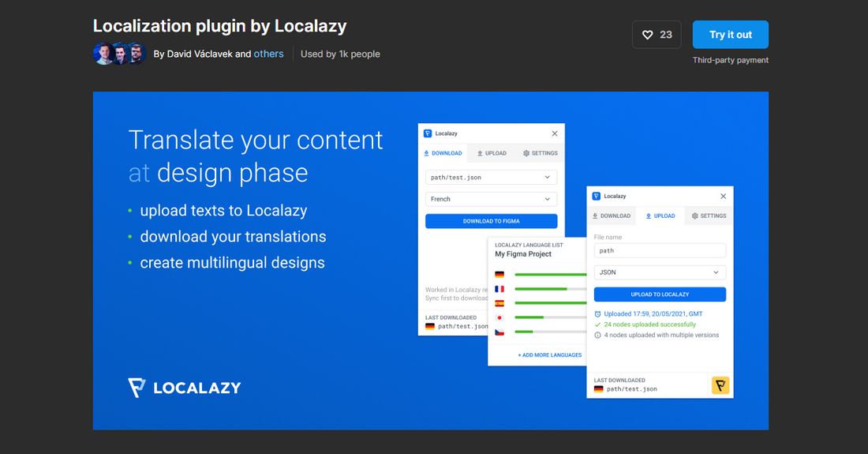Click upload texts to Localazy bullet
Viewport: 868px width, 454px height.
(x=223, y=210)
